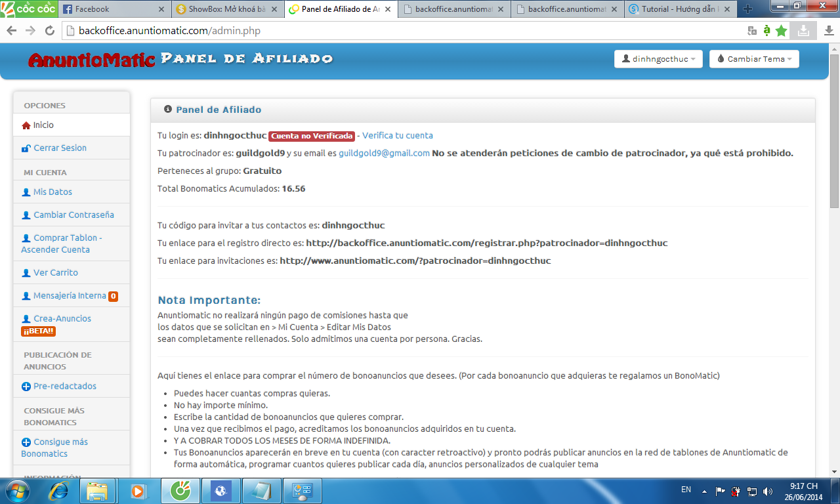
Task: Open the control panel taskbar icon
Action: point(301,490)
